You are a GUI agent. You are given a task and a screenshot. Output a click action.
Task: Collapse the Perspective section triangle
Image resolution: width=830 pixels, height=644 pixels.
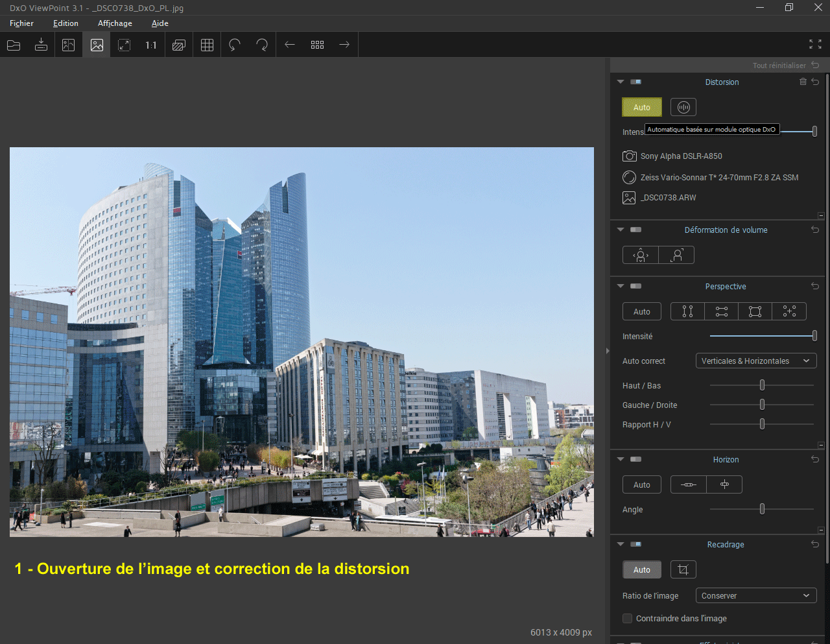click(x=621, y=286)
